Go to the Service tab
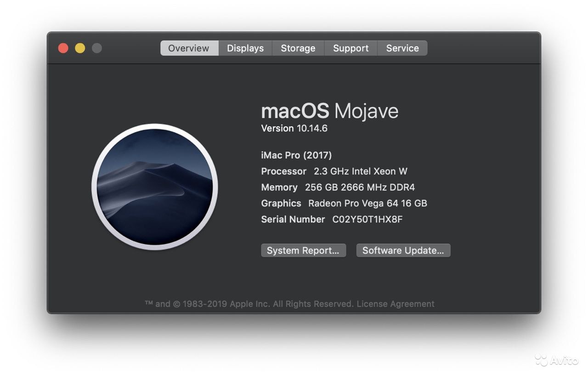Image resolution: width=588 pixels, height=376 pixels. pyautogui.click(x=402, y=48)
